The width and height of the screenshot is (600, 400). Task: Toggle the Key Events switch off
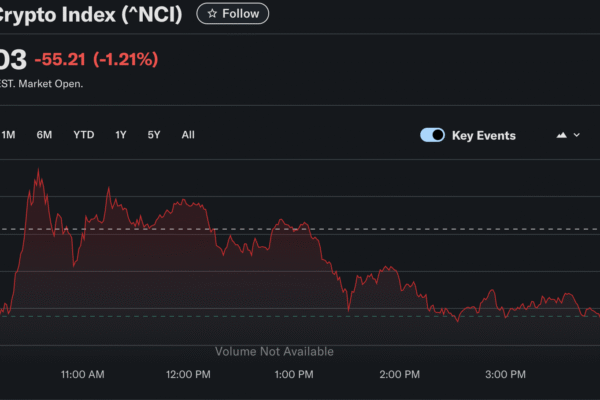coord(432,135)
